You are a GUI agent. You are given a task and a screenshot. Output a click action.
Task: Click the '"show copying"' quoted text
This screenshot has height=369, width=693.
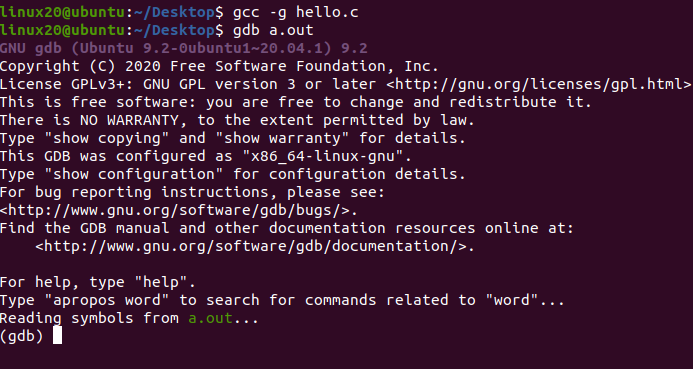click(x=107, y=138)
